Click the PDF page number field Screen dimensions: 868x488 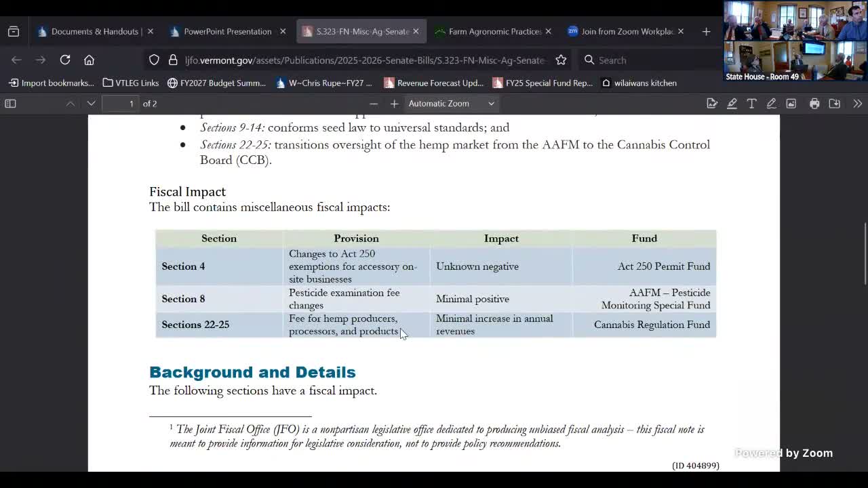[121, 104]
